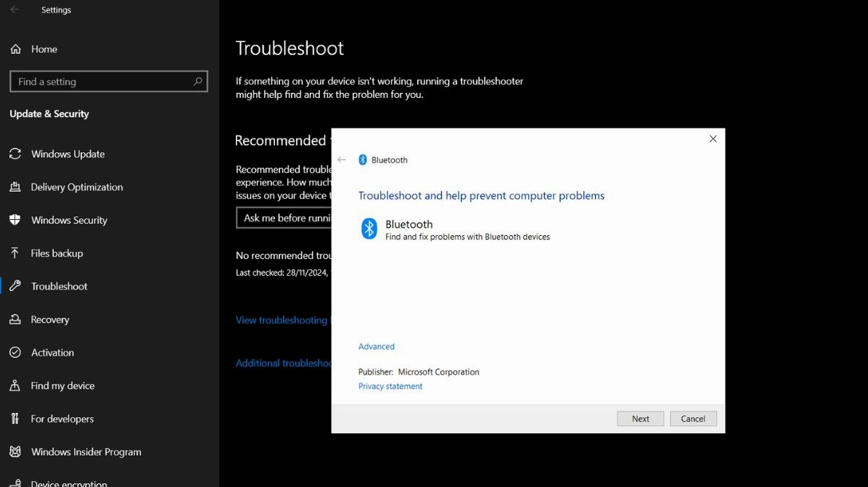The image size is (868, 487).
Task: Select the Windows Update icon
Action: click(x=16, y=154)
